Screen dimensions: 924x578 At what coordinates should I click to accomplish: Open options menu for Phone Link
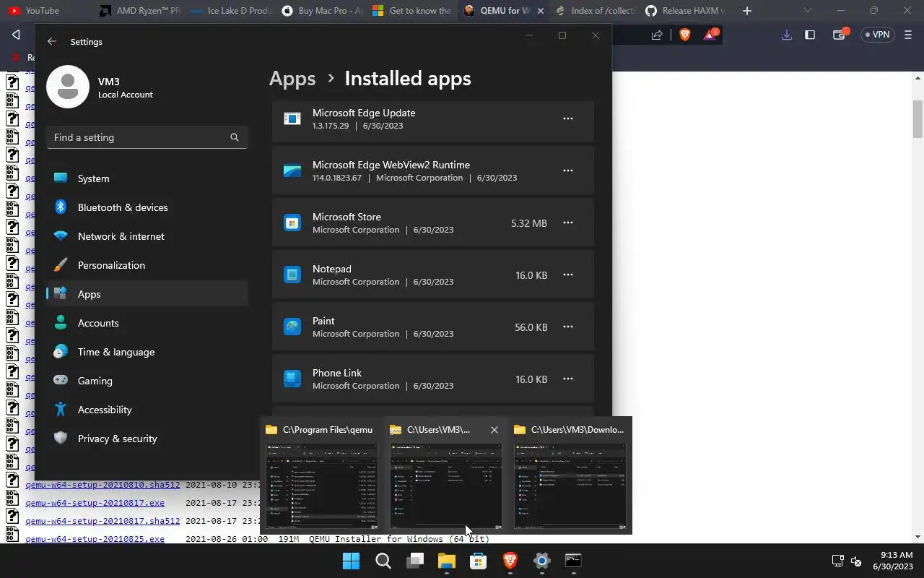568,379
